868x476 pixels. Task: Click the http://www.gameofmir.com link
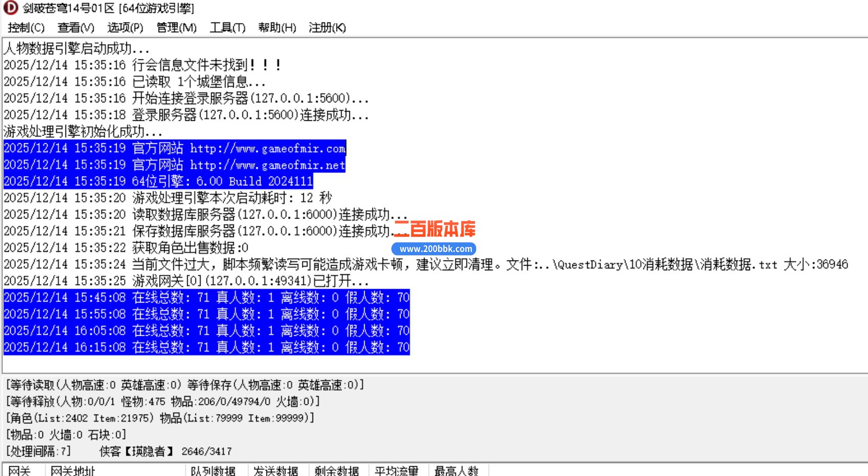267,148
